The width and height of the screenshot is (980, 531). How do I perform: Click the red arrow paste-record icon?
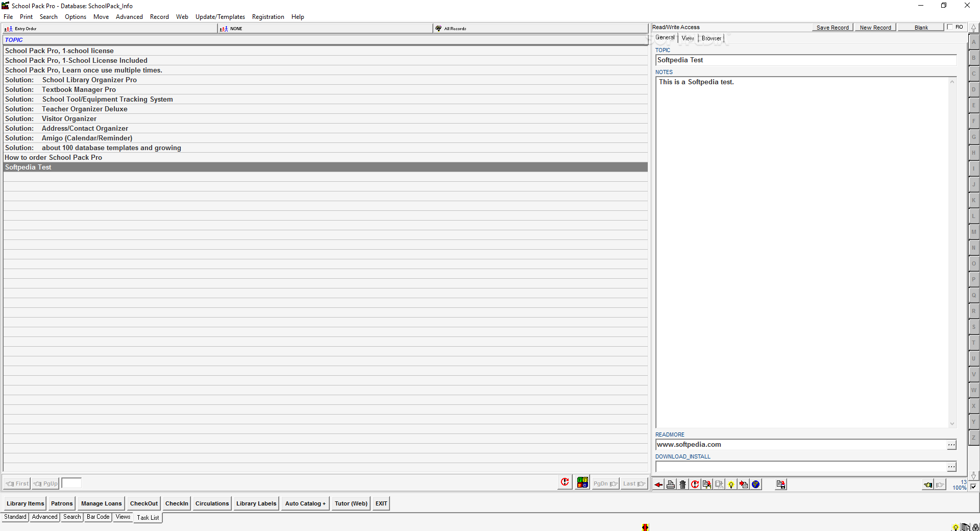pyautogui.click(x=744, y=485)
